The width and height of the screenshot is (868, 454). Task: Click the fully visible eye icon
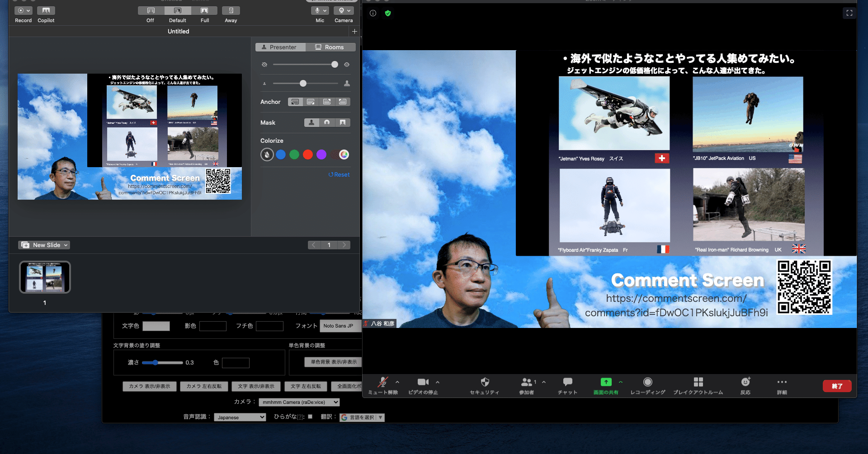coord(347,65)
